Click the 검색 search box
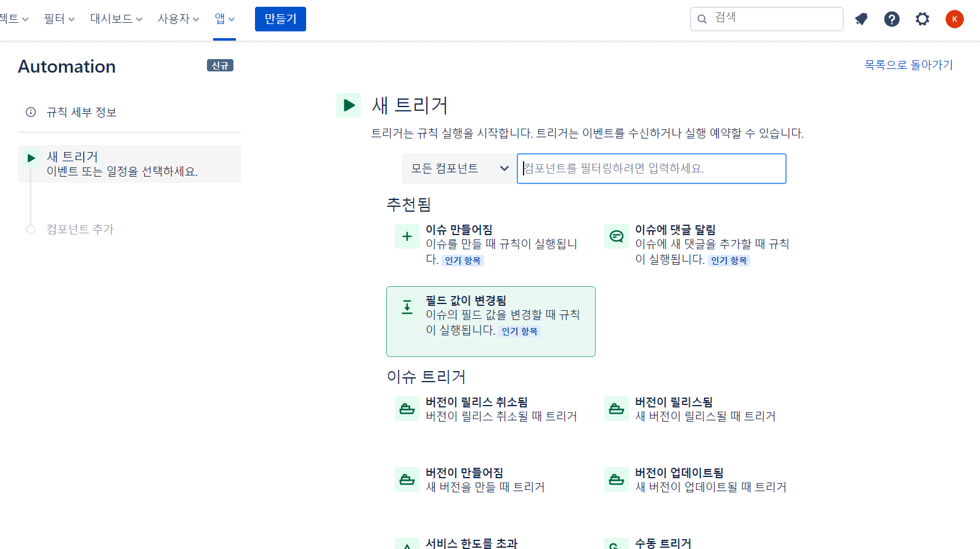980x549 pixels. pos(767,19)
